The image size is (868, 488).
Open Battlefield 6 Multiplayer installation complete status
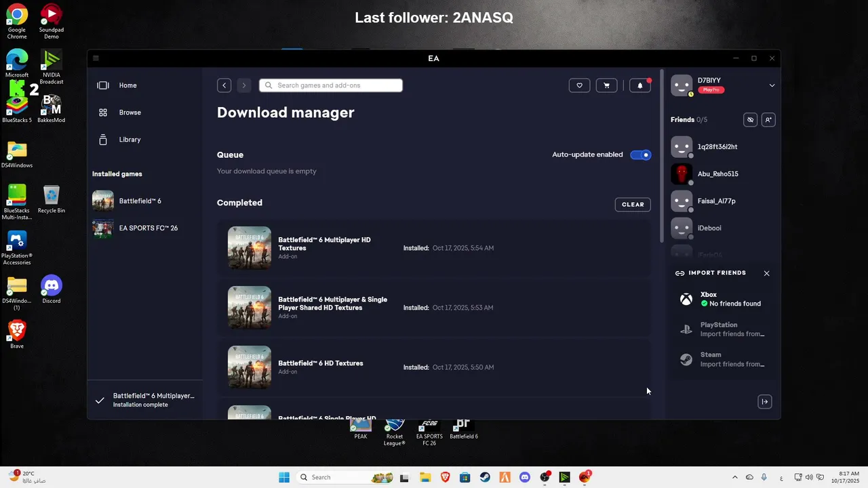145,400
